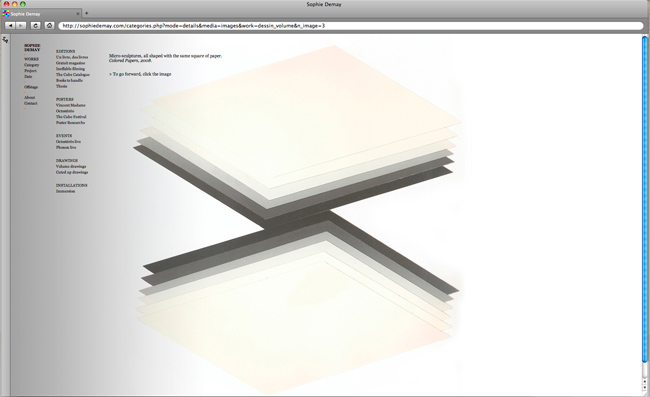Click the paper sculpture image to advance
The width and height of the screenshot is (650, 397).
(297, 220)
